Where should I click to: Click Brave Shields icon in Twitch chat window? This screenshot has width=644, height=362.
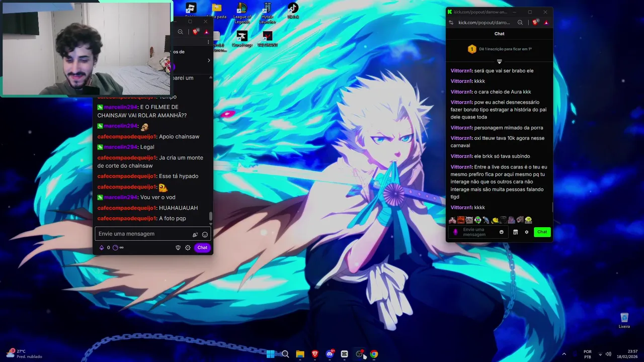tap(196, 32)
